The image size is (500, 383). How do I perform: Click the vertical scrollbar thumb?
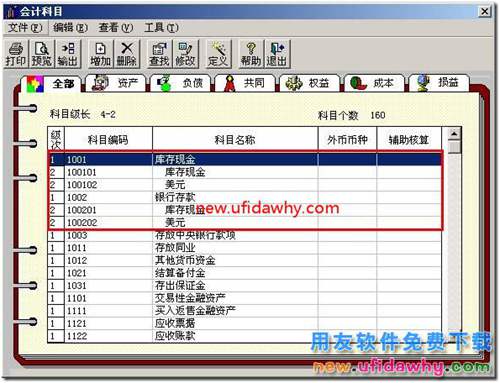[x=454, y=147]
